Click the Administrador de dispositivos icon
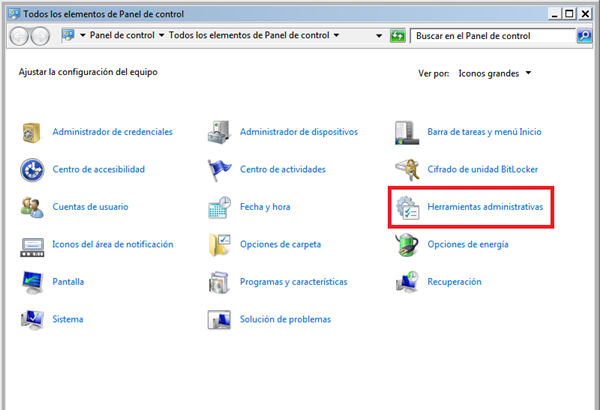600x410 pixels. (219, 132)
